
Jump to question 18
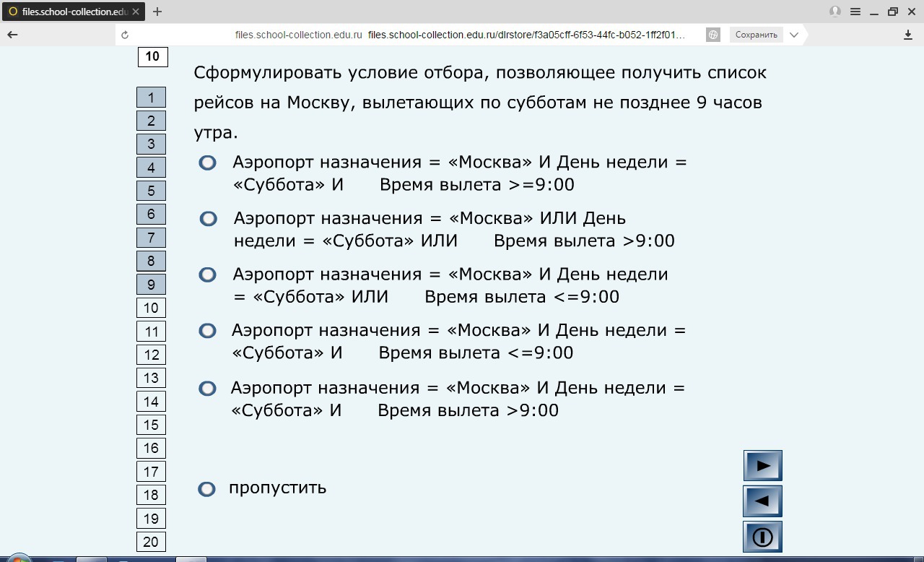point(151,495)
